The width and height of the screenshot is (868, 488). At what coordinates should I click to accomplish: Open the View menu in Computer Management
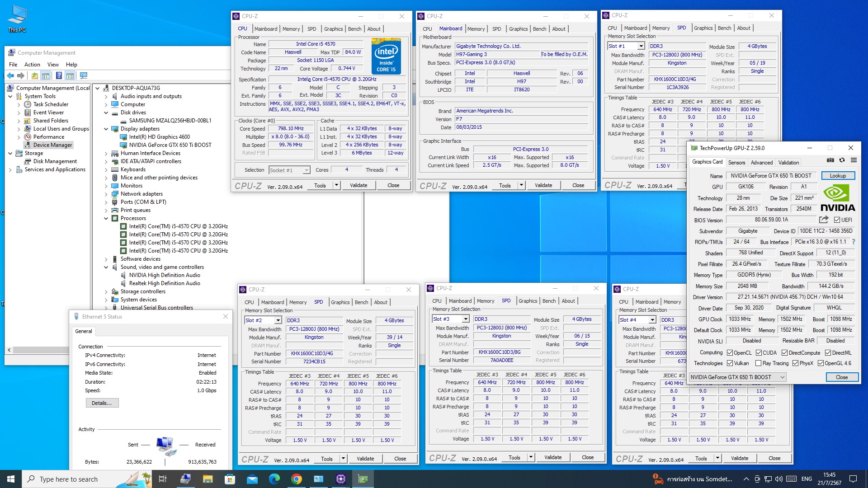(53, 65)
